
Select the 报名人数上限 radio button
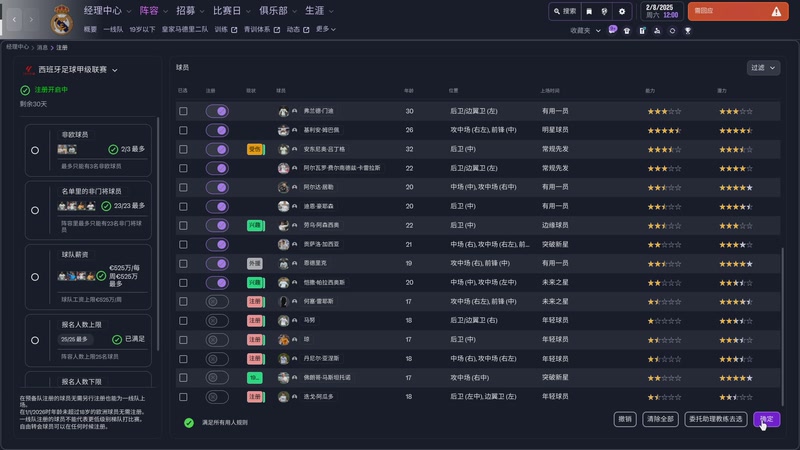point(35,340)
